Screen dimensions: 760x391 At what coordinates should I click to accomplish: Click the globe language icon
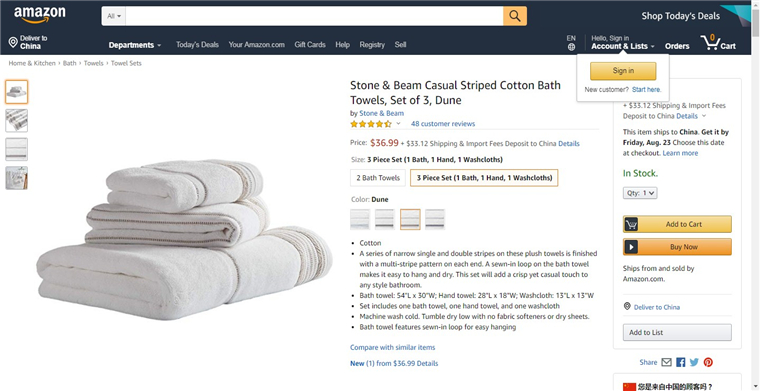click(x=571, y=47)
